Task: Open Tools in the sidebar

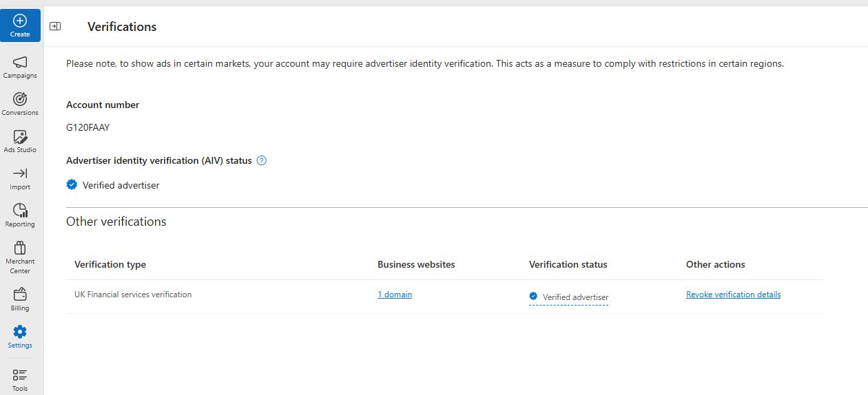Action: (x=20, y=380)
